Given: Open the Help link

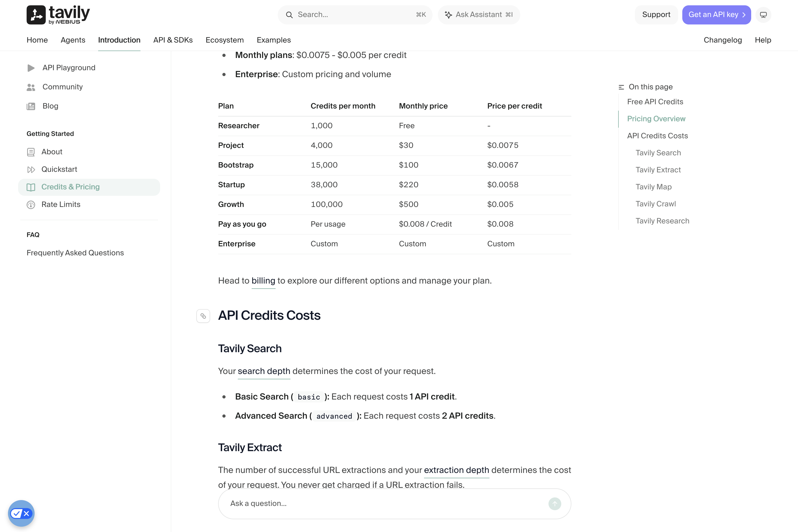Looking at the screenshot, I should [x=763, y=40].
